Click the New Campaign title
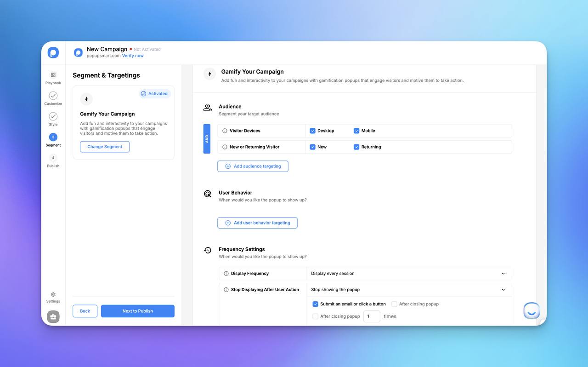Screen dimensions: 588x367 pos(107,49)
